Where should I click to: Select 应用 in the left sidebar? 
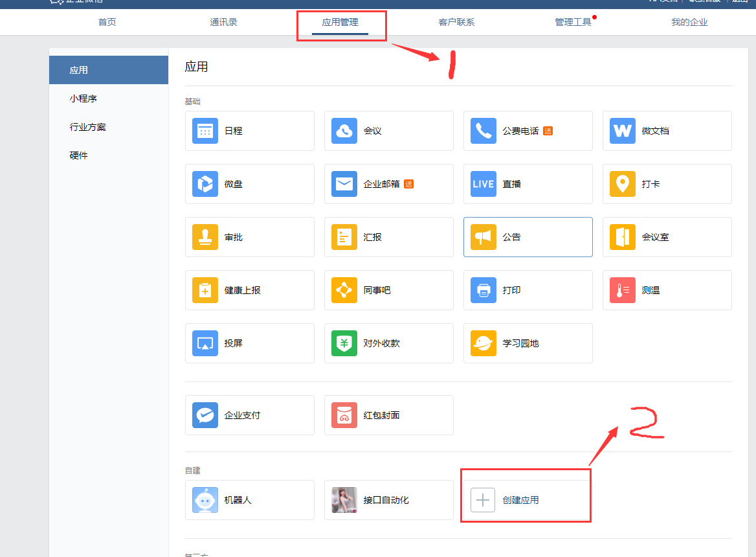[x=109, y=70]
